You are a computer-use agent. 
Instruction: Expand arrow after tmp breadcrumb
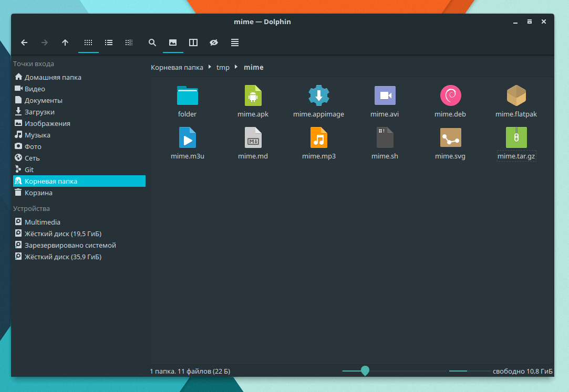click(x=236, y=67)
